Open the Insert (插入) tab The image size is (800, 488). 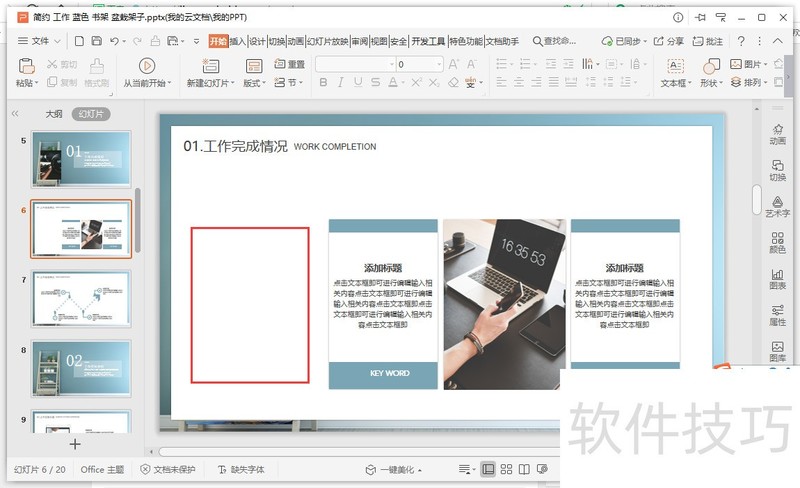pyautogui.click(x=238, y=41)
